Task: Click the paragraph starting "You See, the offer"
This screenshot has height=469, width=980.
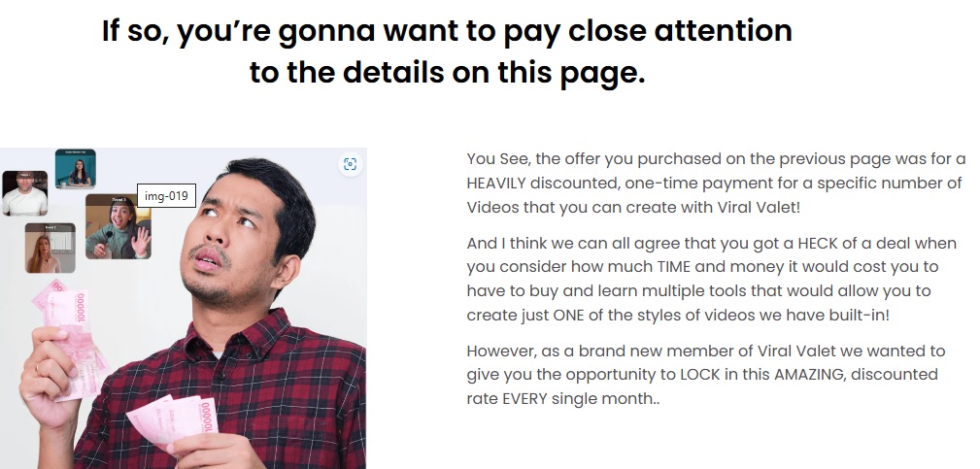Action: click(716, 183)
